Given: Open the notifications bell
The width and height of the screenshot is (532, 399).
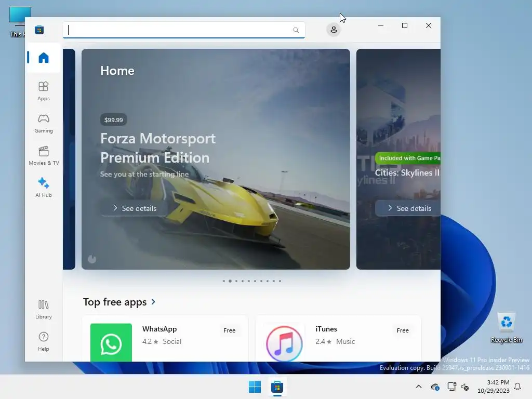Looking at the screenshot, I should (518, 387).
